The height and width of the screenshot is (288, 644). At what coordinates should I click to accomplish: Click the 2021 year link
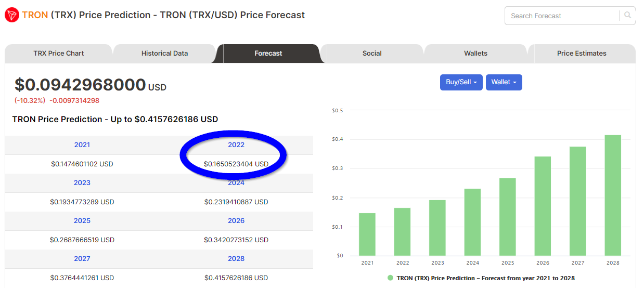(82, 145)
